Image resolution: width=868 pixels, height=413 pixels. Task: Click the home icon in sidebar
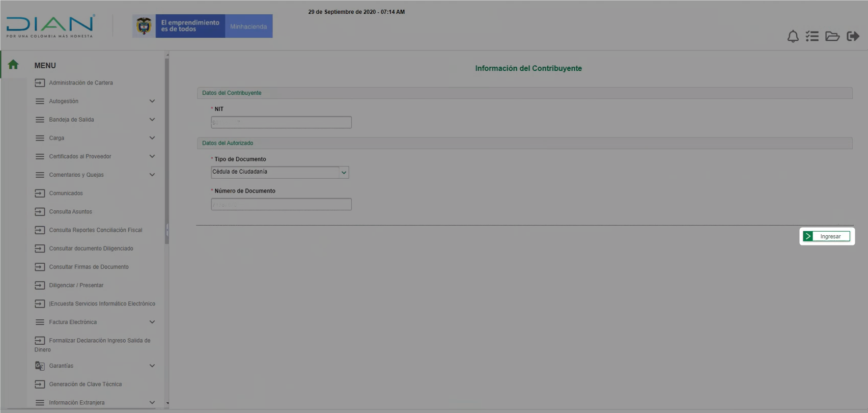tap(13, 65)
